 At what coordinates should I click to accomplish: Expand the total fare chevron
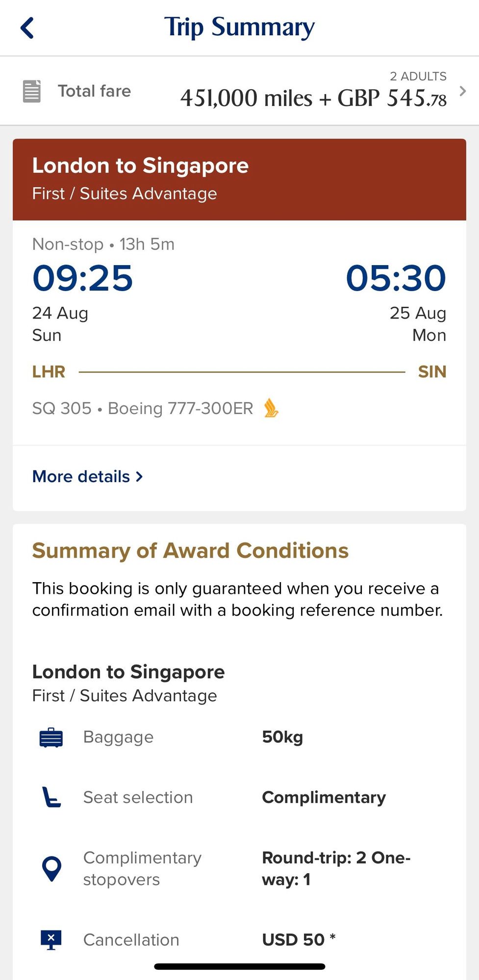pos(462,91)
